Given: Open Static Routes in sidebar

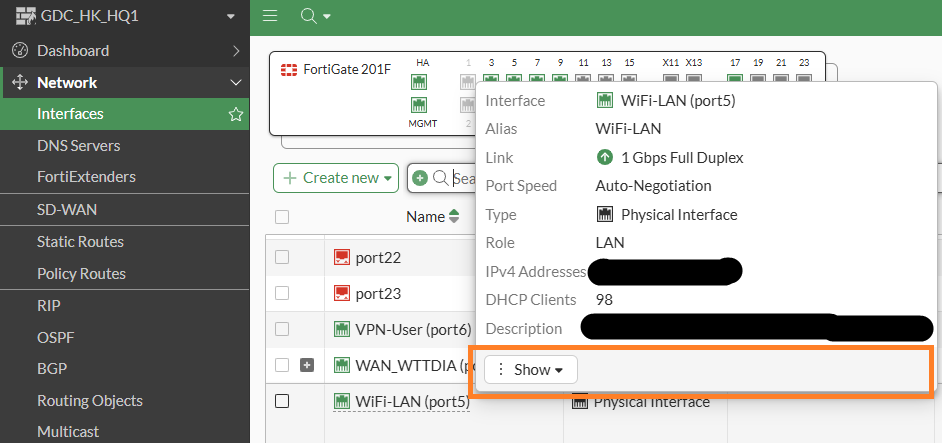Looking at the screenshot, I should point(81,242).
